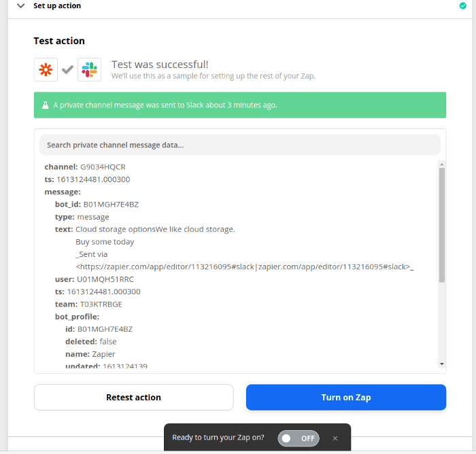
Task: Click the zapier.com editor link text
Action: [245, 266]
